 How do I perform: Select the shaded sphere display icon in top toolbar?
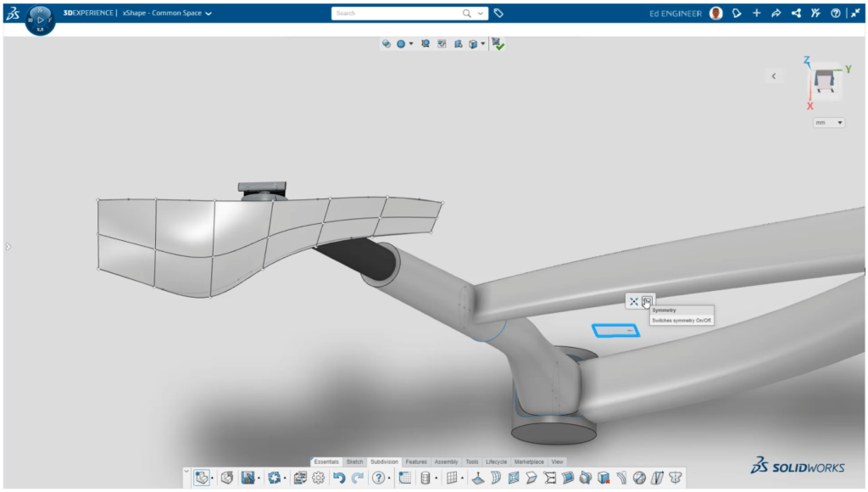coord(402,42)
